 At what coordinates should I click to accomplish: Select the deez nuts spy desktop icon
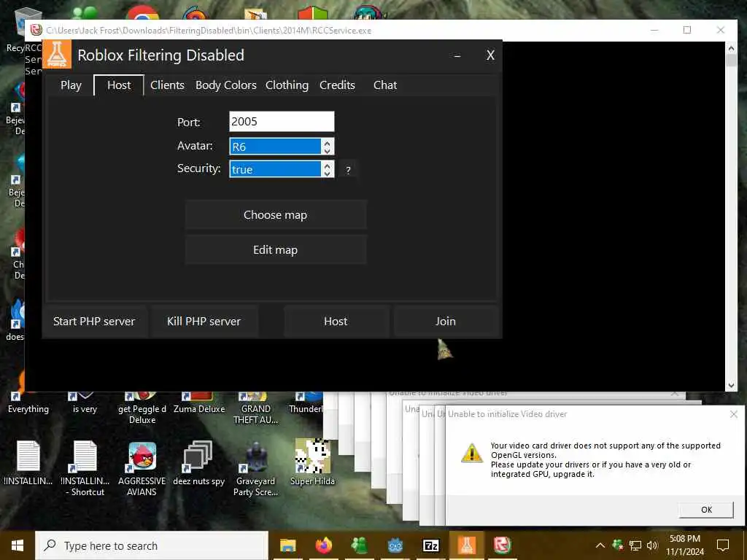pyautogui.click(x=198, y=463)
